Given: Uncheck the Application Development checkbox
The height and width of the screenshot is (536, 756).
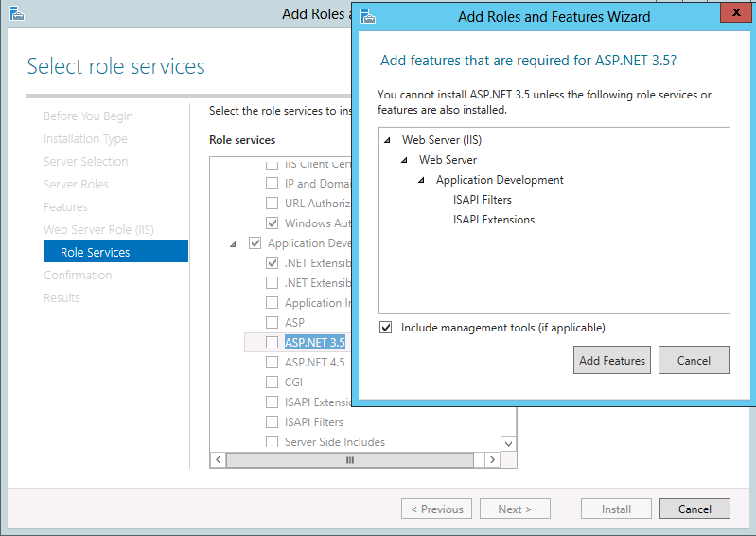Looking at the screenshot, I should click(x=255, y=242).
